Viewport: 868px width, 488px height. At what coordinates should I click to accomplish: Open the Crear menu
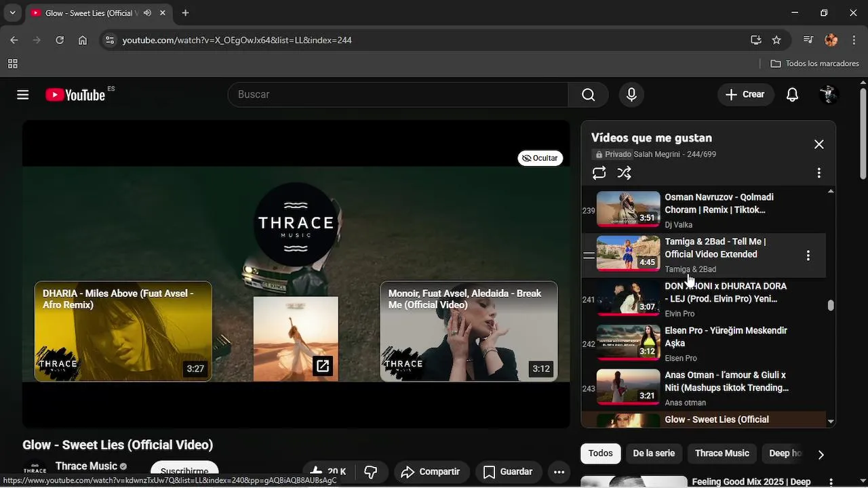(745, 95)
